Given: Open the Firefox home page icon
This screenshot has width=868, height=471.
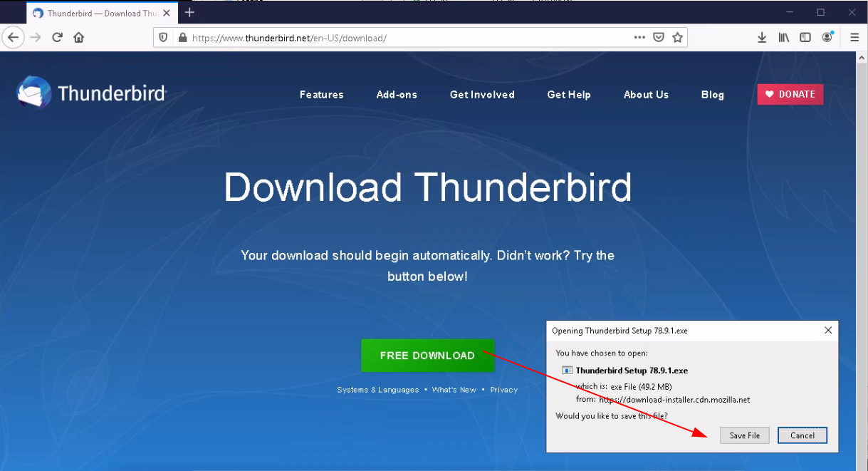Looking at the screenshot, I should tap(79, 38).
